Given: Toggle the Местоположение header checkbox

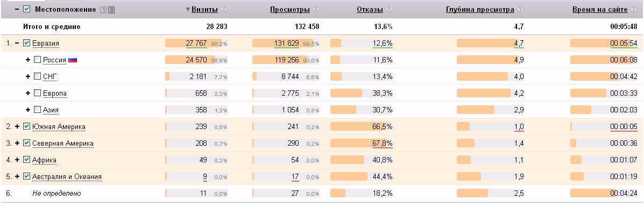Looking at the screenshot, I should [27, 9].
